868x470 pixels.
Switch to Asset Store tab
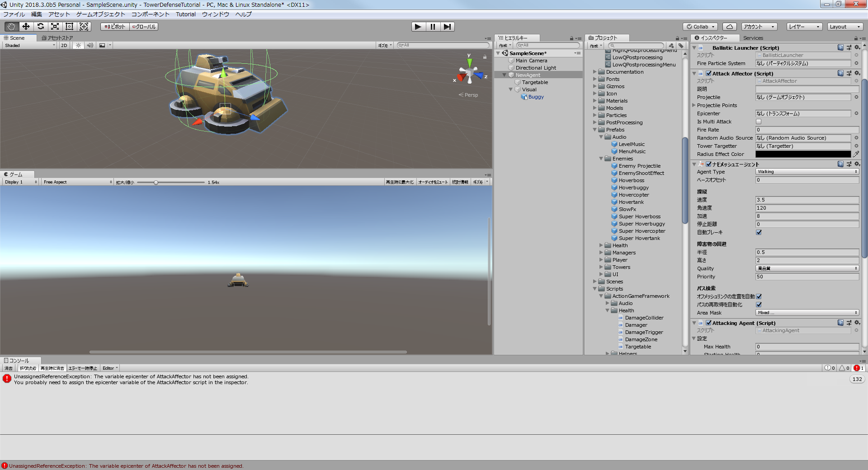pyautogui.click(x=57, y=38)
